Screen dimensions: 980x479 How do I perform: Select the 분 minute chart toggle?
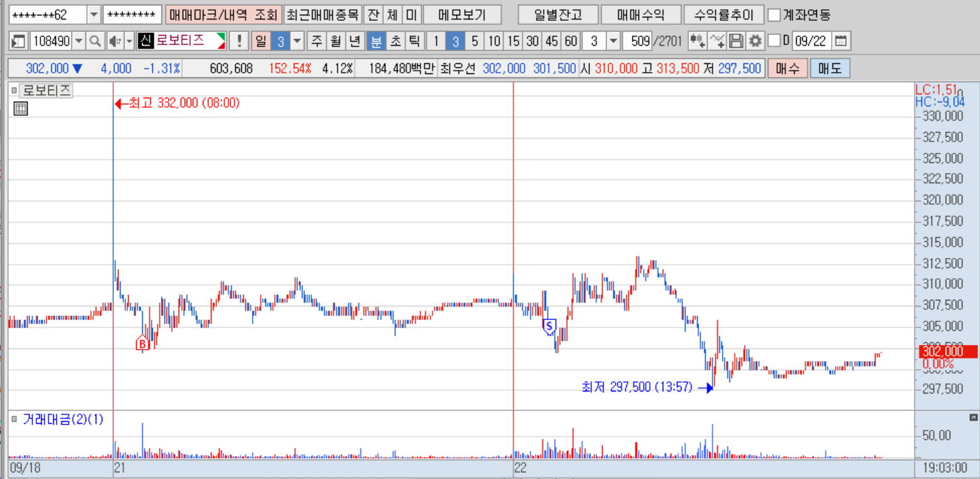pyautogui.click(x=376, y=41)
